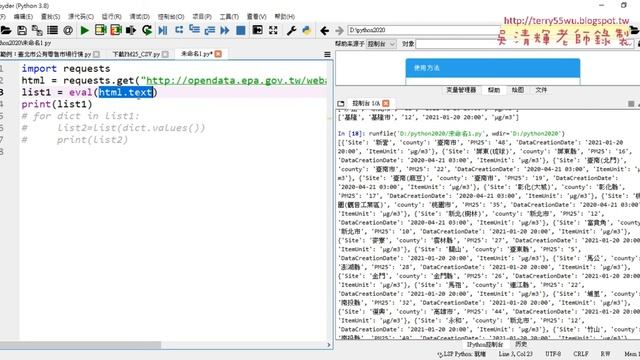
Task: Open the 工具(T) menu
Action: pos(229,17)
